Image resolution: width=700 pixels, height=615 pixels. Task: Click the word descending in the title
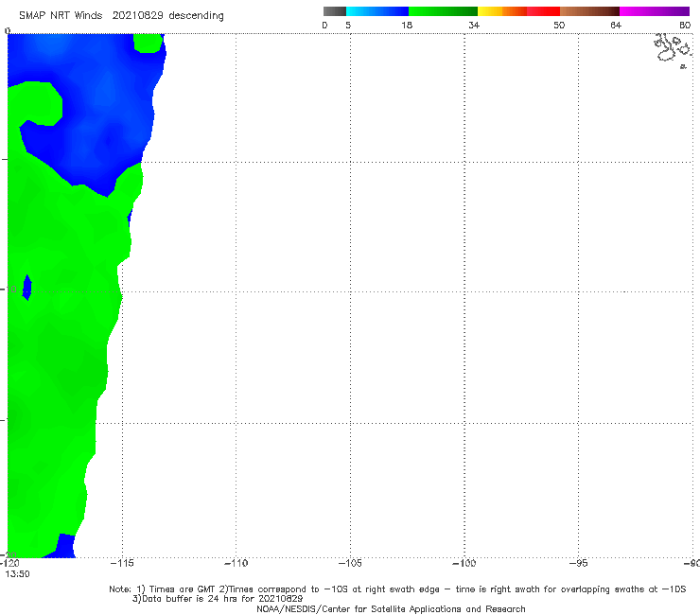196,16
